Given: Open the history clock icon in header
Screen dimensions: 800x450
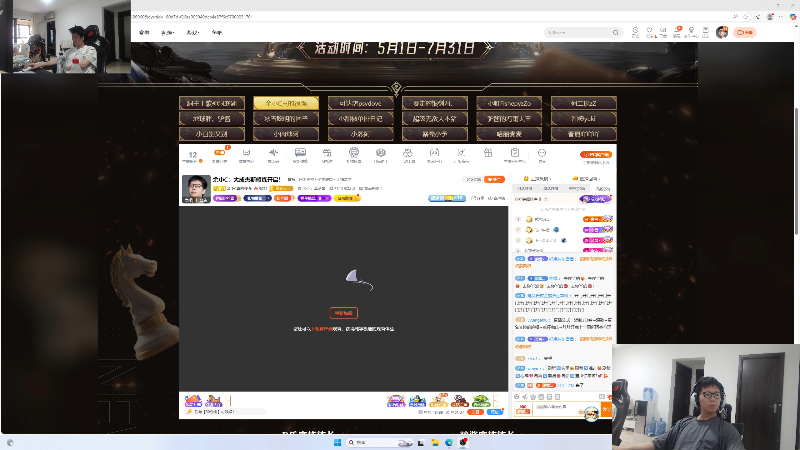Looking at the screenshot, I should point(635,32).
